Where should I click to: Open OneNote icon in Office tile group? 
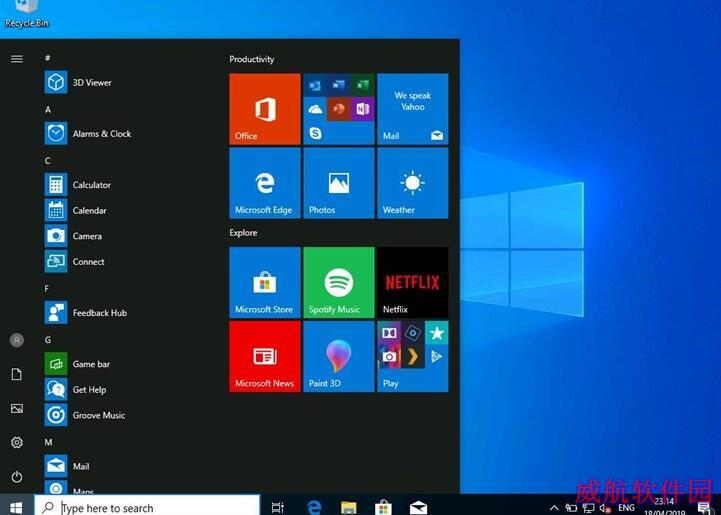pyautogui.click(x=363, y=109)
